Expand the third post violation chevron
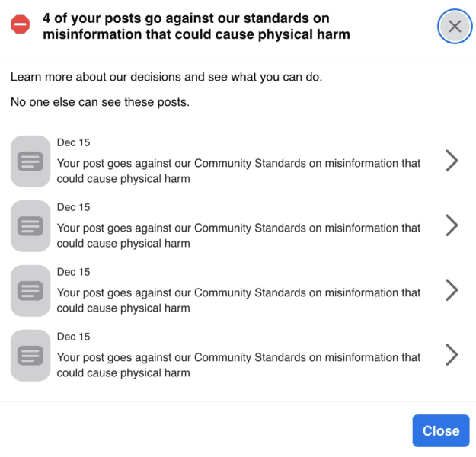The width and height of the screenshot is (476, 457). tap(452, 290)
